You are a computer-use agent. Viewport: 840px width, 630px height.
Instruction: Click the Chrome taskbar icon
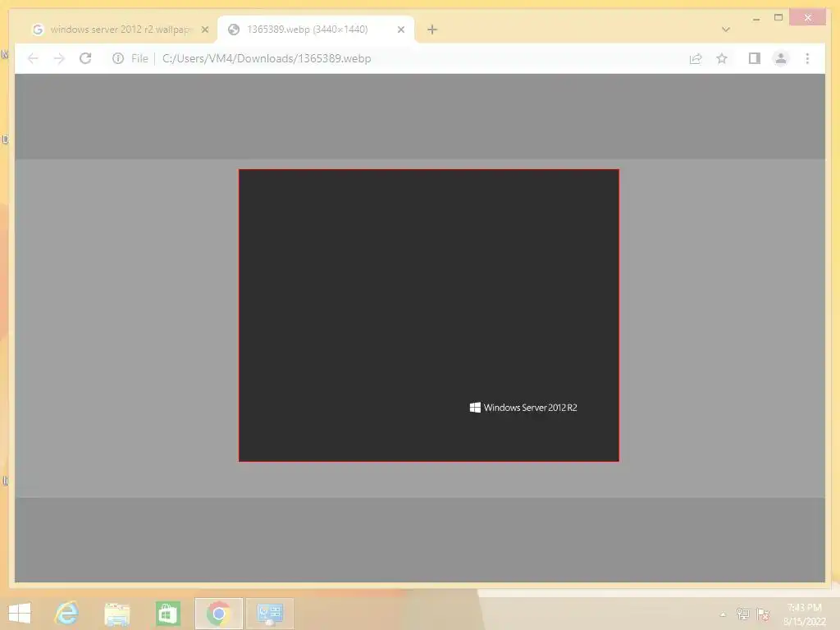pyautogui.click(x=218, y=614)
